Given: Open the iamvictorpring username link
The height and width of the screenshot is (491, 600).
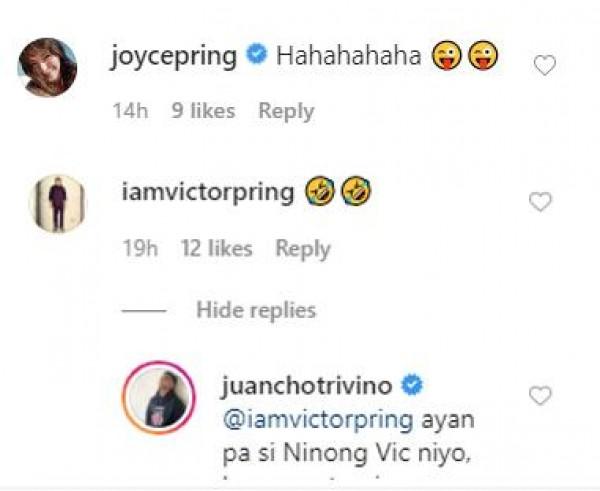Looking at the screenshot, I should (x=208, y=192).
